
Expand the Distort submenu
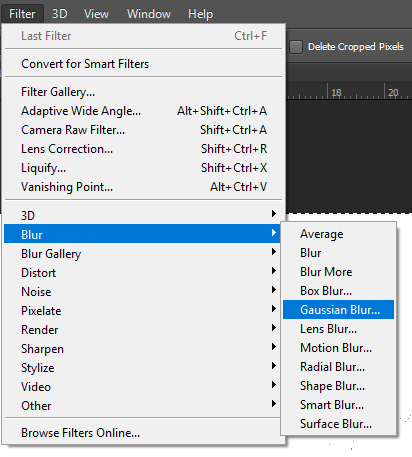(x=142, y=273)
